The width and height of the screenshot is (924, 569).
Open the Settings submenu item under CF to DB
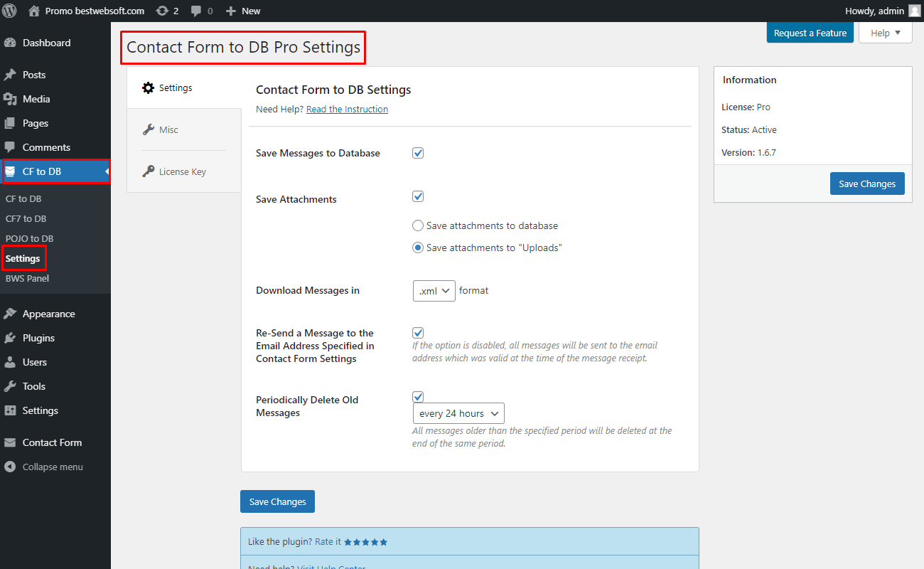coord(23,258)
